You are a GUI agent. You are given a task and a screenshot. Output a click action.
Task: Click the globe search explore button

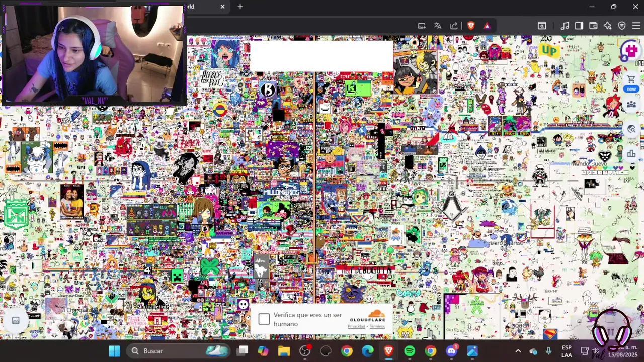click(x=631, y=129)
